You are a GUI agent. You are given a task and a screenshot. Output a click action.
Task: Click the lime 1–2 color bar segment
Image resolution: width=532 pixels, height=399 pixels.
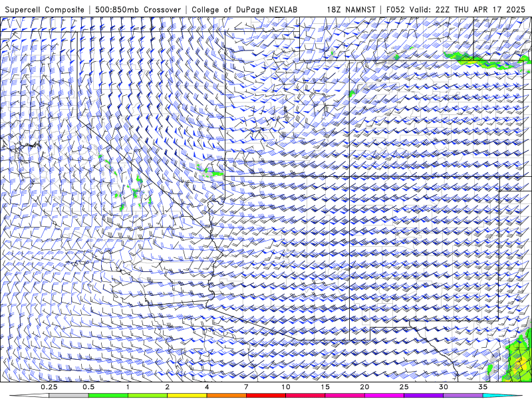point(147,396)
